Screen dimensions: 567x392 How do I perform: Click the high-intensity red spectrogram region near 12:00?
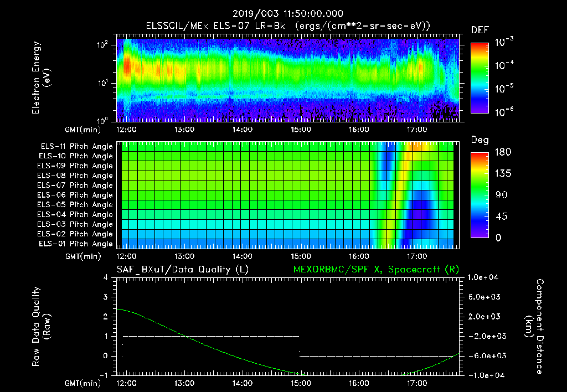[x=127, y=66]
